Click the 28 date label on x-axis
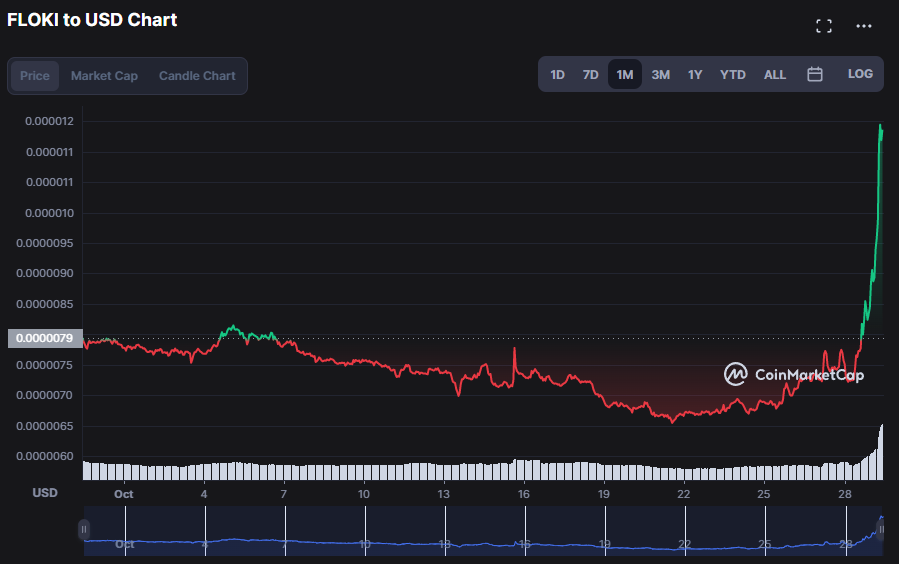This screenshot has height=564, width=899. pyautogui.click(x=845, y=494)
